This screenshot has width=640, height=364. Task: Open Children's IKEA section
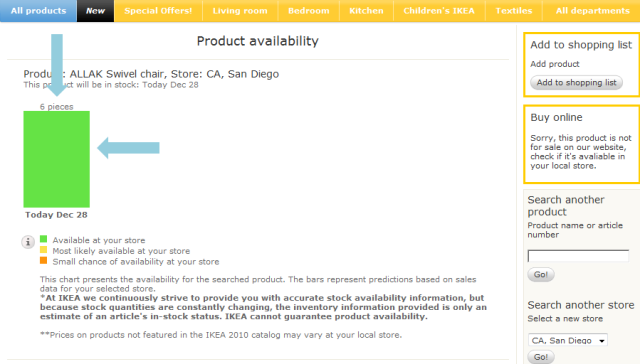point(439,11)
